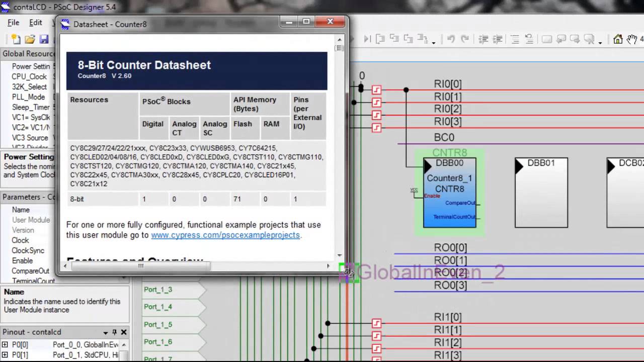Click the datasheet horizontal scrollbar thumb
644x362 pixels.
tap(141, 266)
